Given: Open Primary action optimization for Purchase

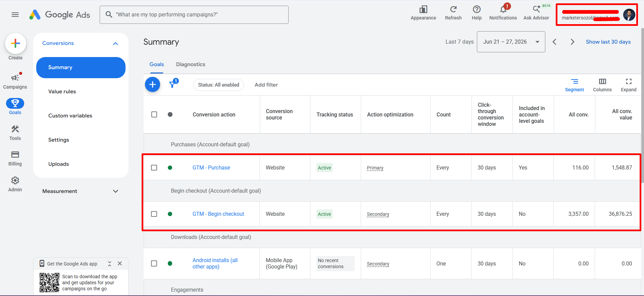Looking at the screenshot, I should [x=375, y=168].
